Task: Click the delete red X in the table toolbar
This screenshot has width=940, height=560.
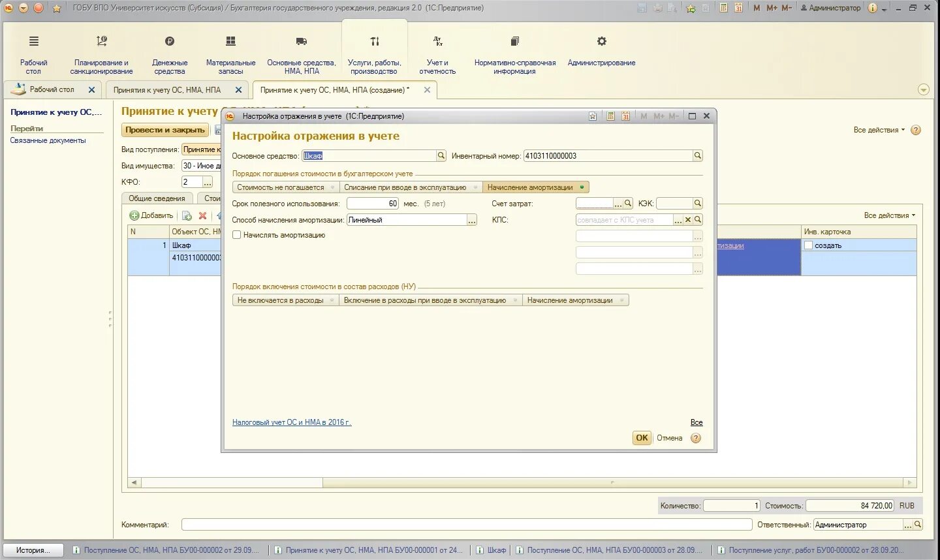Action: click(202, 215)
